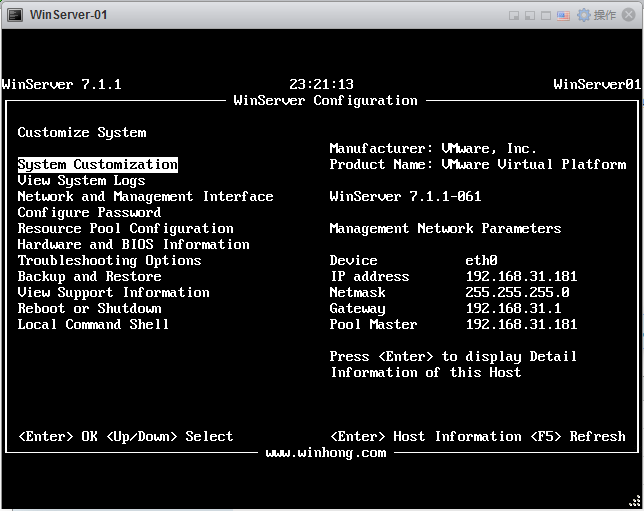Click the Netmask label
Screen dimensions: 644x511
[357, 292]
